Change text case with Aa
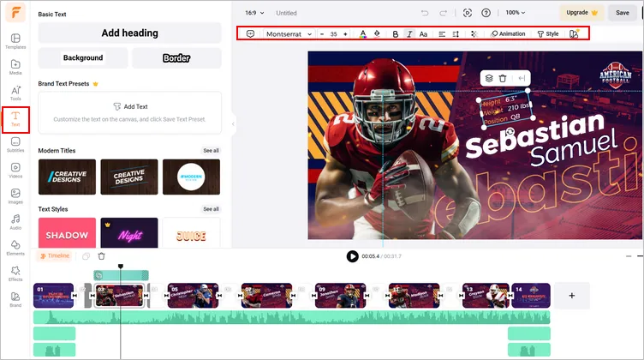Screen dimensions: 644x360 [423, 34]
